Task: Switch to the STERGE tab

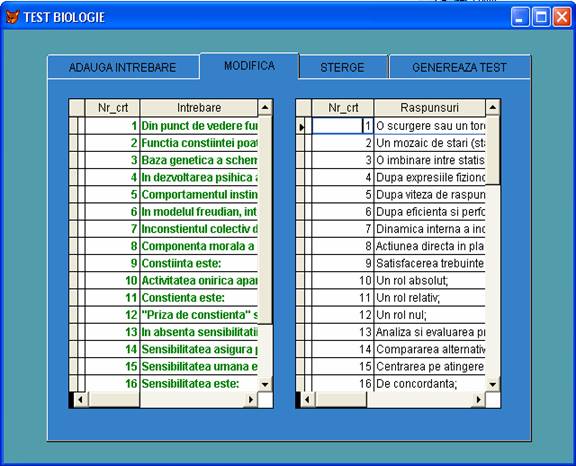Action: pyautogui.click(x=343, y=68)
